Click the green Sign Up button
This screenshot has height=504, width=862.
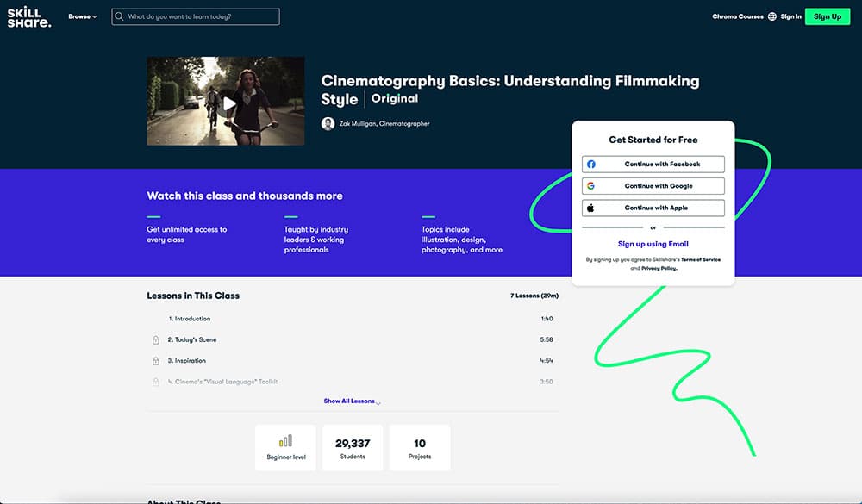point(828,16)
